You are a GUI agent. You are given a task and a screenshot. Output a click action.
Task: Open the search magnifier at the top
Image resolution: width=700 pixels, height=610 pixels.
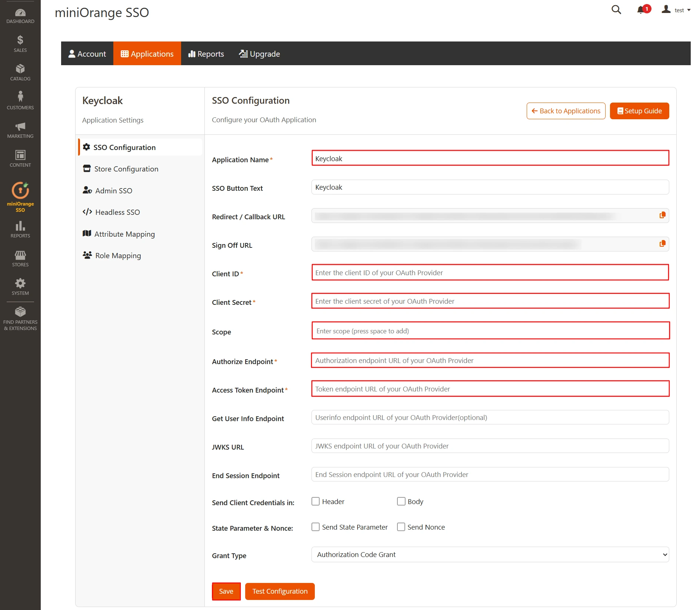(616, 10)
